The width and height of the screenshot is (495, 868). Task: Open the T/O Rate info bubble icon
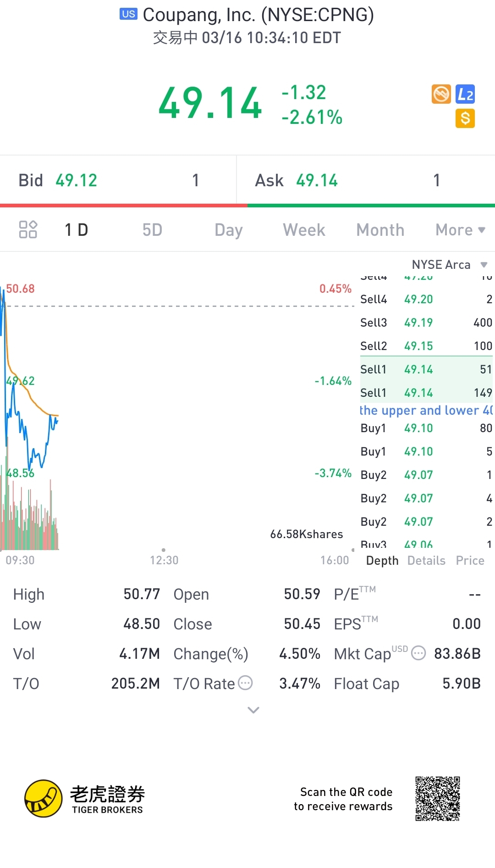coord(245,683)
